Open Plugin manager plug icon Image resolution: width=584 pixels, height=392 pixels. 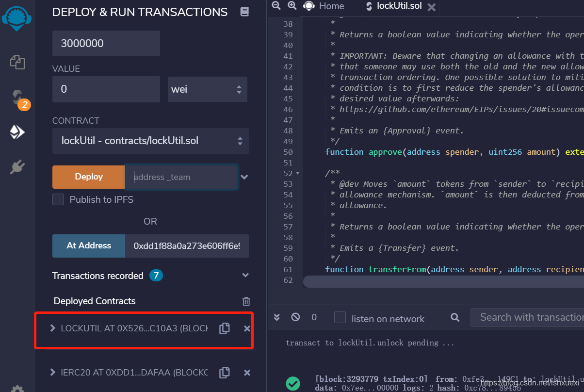17,167
